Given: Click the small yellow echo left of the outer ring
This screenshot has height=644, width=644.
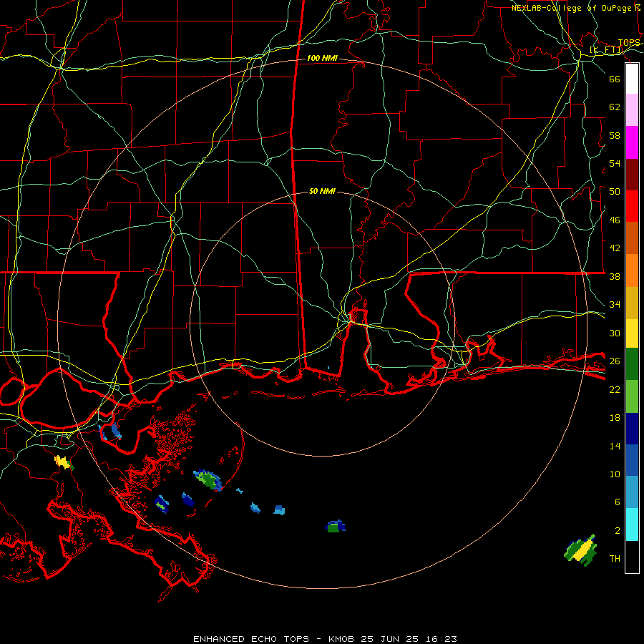Looking at the screenshot, I should (x=64, y=462).
